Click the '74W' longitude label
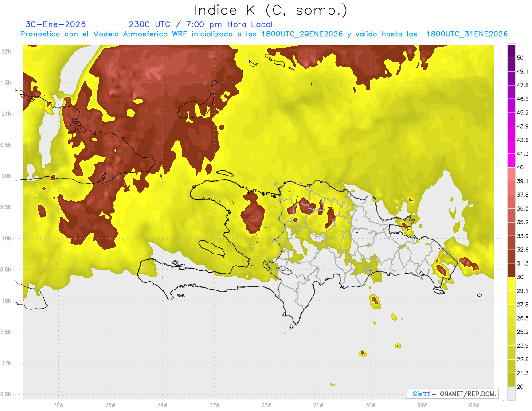The width and height of the screenshot is (532, 411). coord(162,405)
